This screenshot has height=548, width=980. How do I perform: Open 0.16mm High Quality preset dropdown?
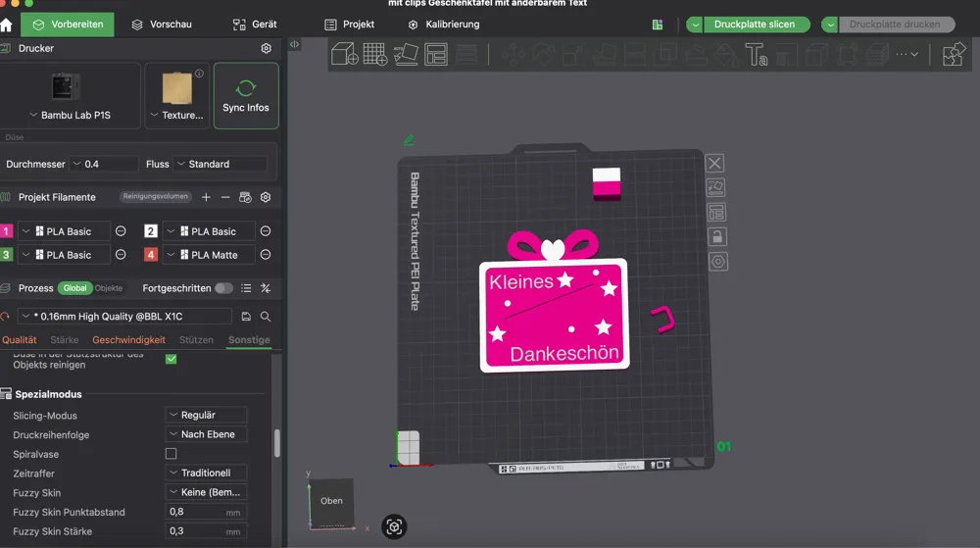pyautogui.click(x=125, y=317)
